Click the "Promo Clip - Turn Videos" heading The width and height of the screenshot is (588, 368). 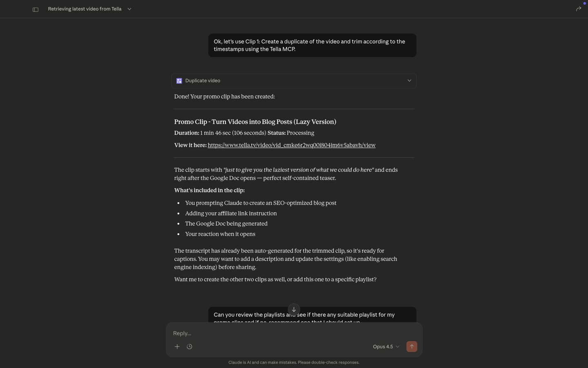tap(255, 122)
